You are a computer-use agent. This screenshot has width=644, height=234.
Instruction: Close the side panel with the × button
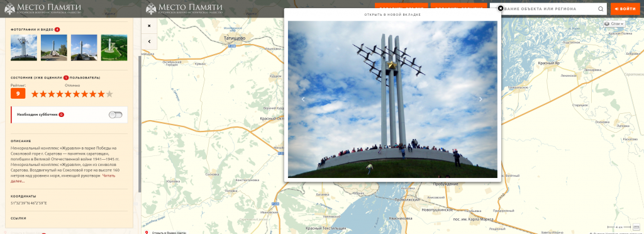click(x=149, y=25)
